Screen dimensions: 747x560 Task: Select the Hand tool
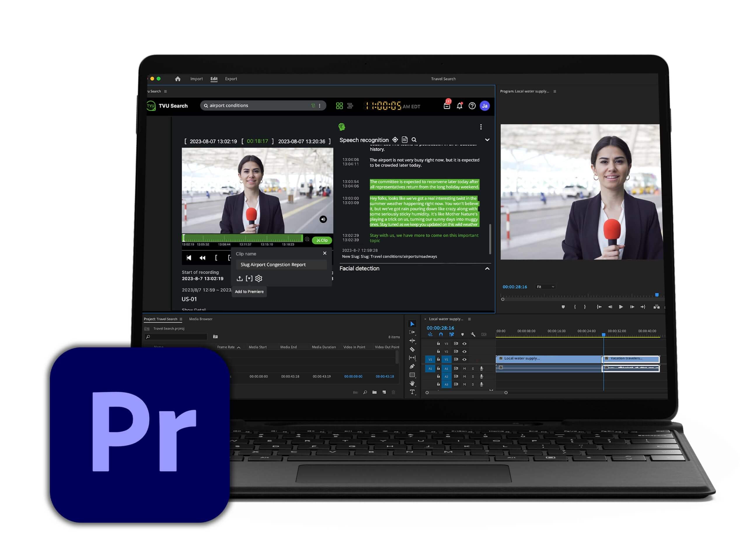tap(412, 384)
